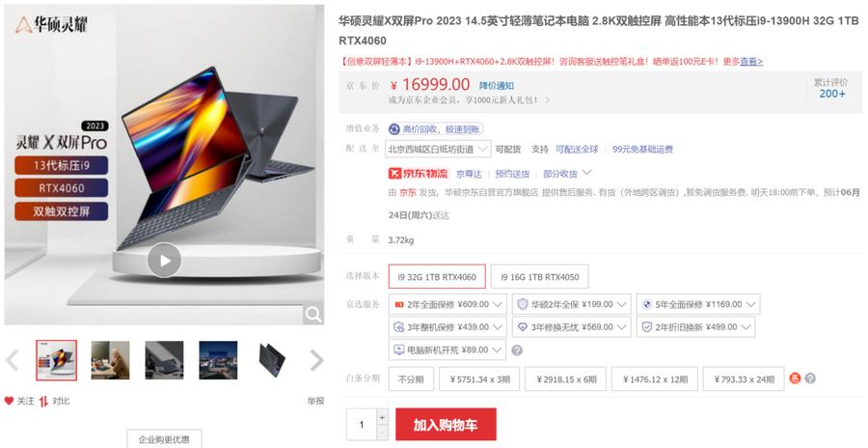Show next thumbnails with right arrow

pyautogui.click(x=316, y=360)
